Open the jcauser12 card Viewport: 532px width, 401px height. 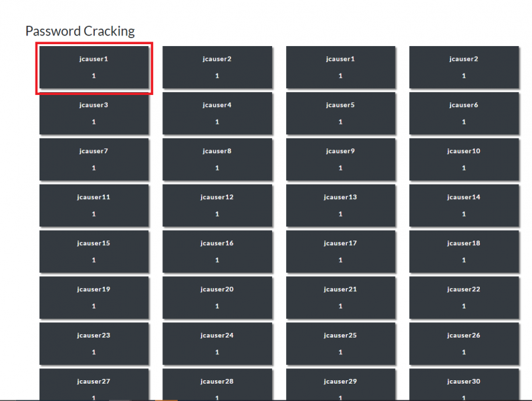point(217,206)
